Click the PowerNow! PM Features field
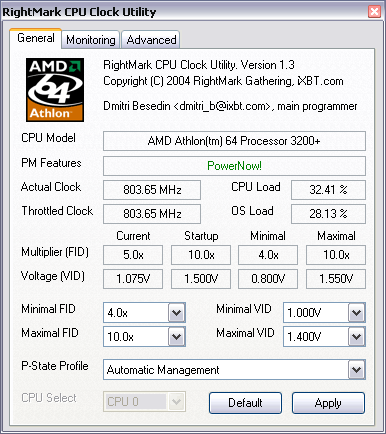 234,166
